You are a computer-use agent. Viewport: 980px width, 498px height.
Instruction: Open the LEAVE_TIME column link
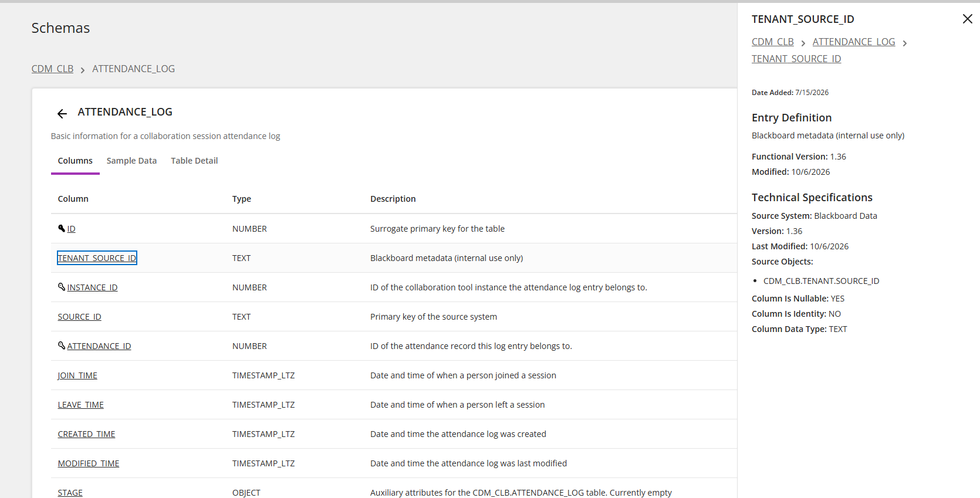pyautogui.click(x=80, y=405)
